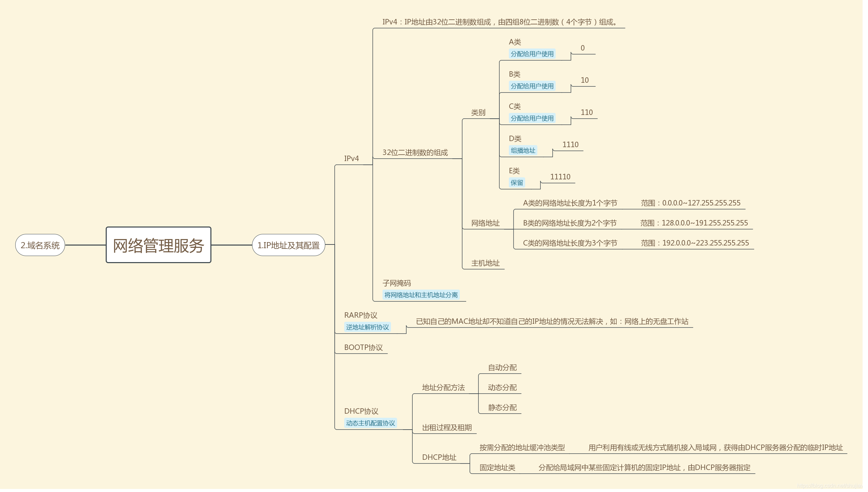Select the 已知自己的MAC地址 description node

[552, 321]
